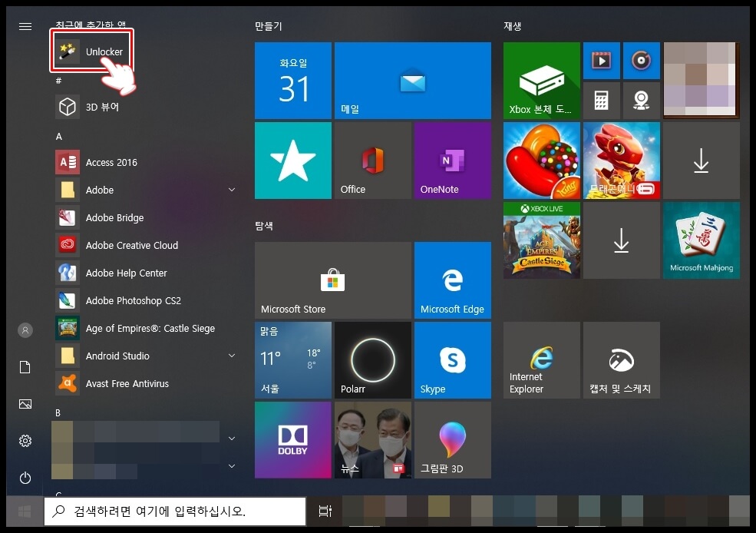
Task: Launch the Microsoft Edge tile
Action: (x=453, y=280)
